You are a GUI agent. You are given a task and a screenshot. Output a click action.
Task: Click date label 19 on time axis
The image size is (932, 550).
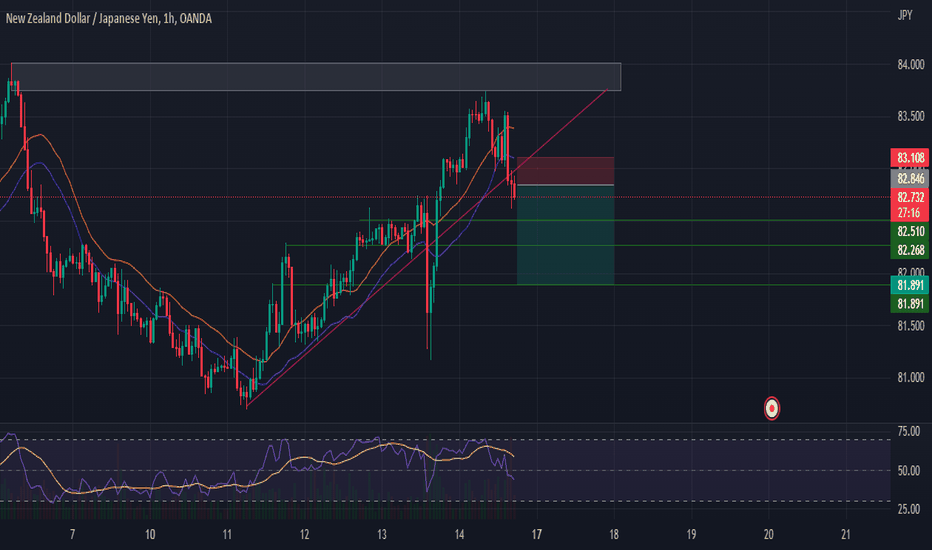(x=691, y=535)
